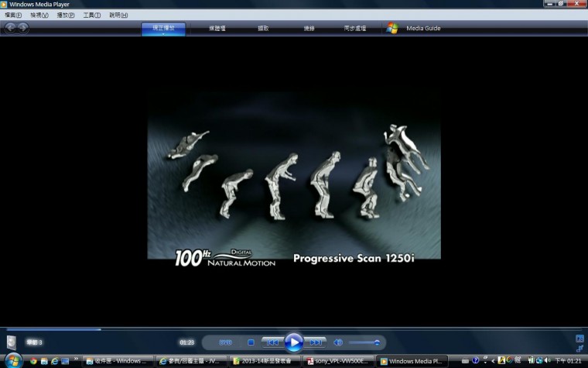Click the back navigation arrow
This screenshot has height=368, width=588.
point(11,28)
